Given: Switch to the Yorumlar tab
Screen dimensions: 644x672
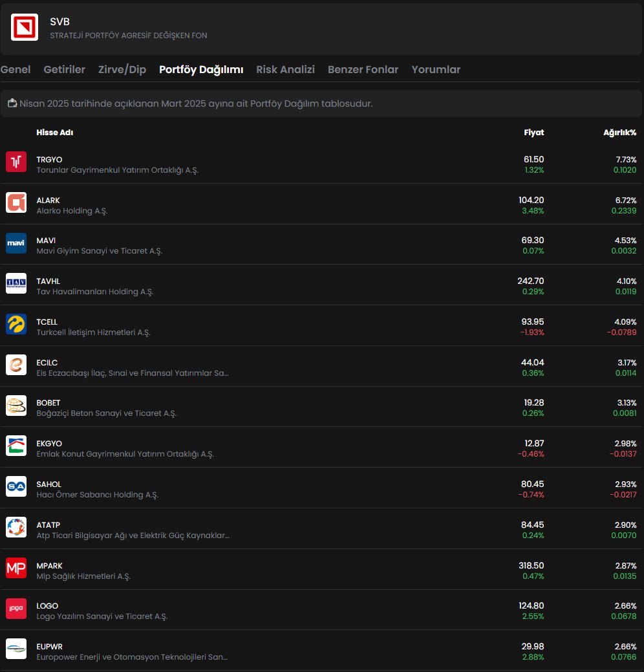Looking at the screenshot, I should point(436,69).
